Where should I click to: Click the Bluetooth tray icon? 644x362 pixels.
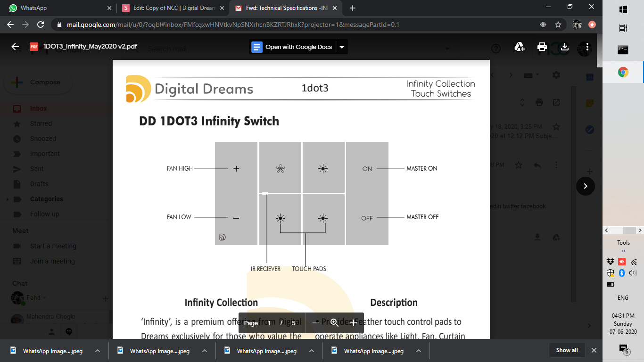pyautogui.click(x=622, y=273)
